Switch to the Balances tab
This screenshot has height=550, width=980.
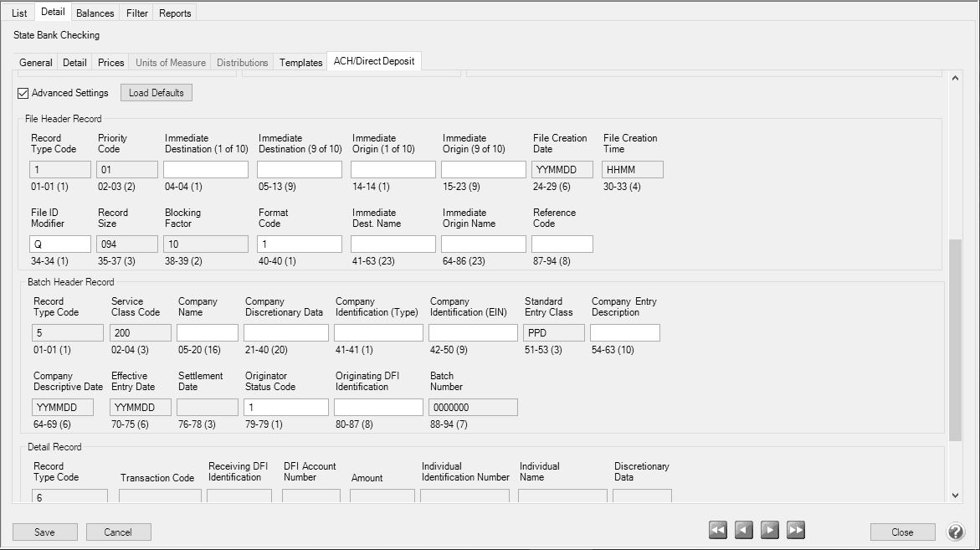click(95, 13)
